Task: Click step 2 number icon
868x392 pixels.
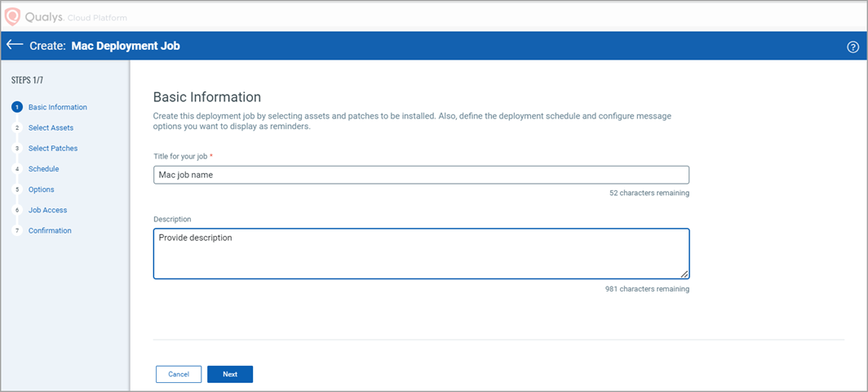Action: tap(16, 128)
